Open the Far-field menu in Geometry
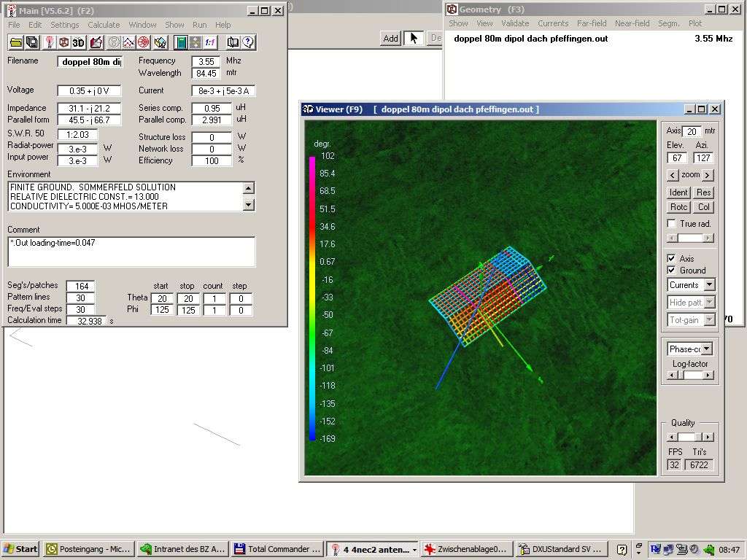Screen dimensions: 747x560 point(591,23)
